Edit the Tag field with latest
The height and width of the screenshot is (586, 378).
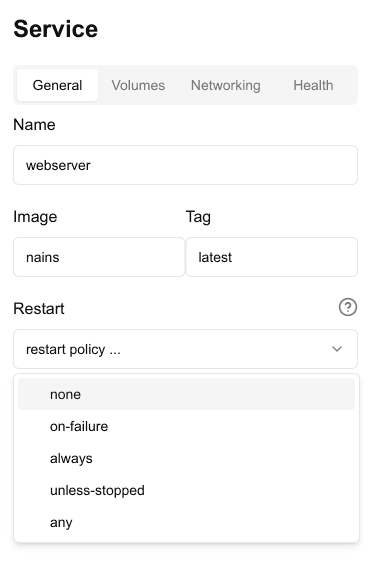[x=271, y=257]
